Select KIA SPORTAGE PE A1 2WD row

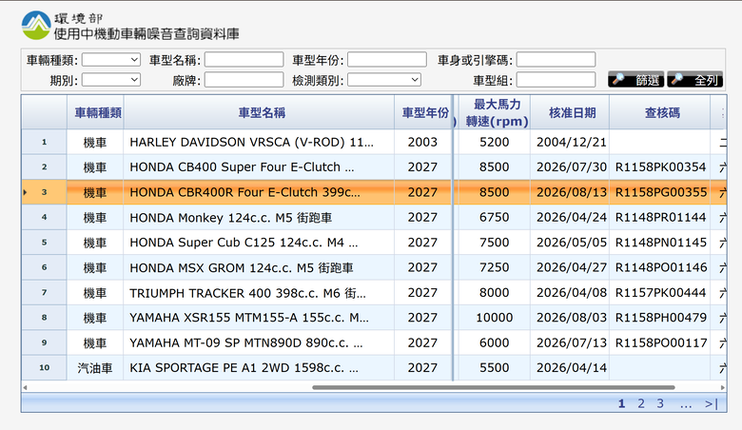point(374,368)
